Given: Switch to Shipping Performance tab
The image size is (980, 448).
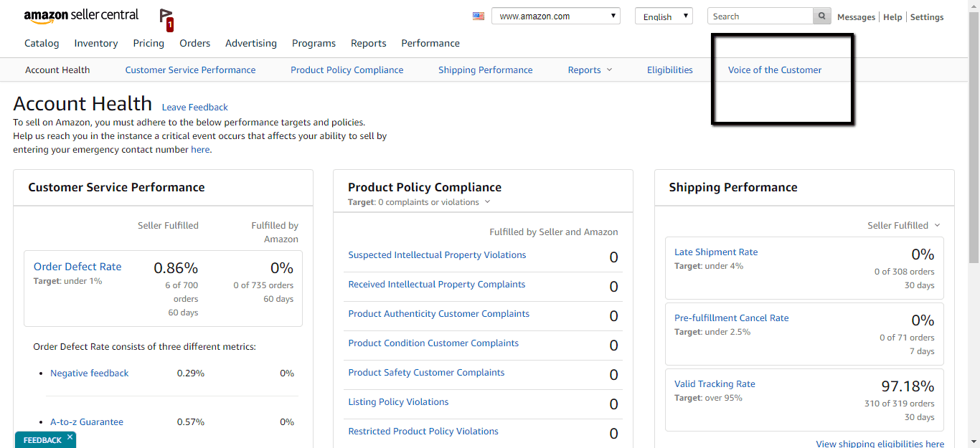Looking at the screenshot, I should (486, 70).
